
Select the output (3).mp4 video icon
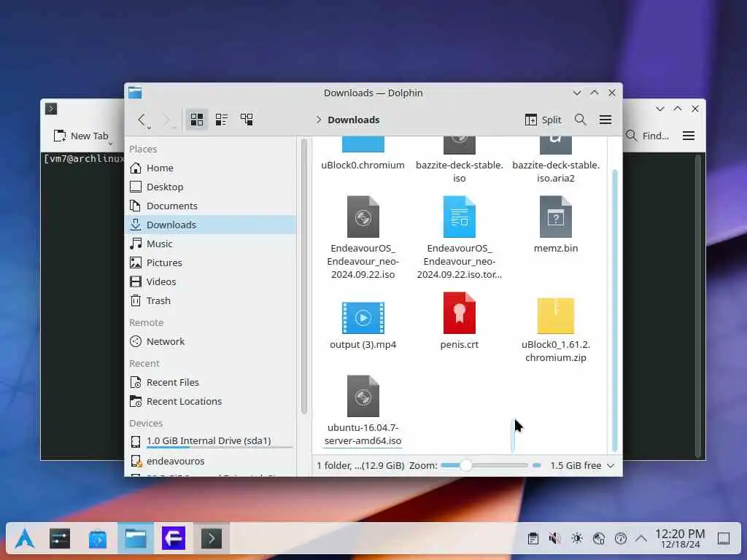tap(363, 318)
